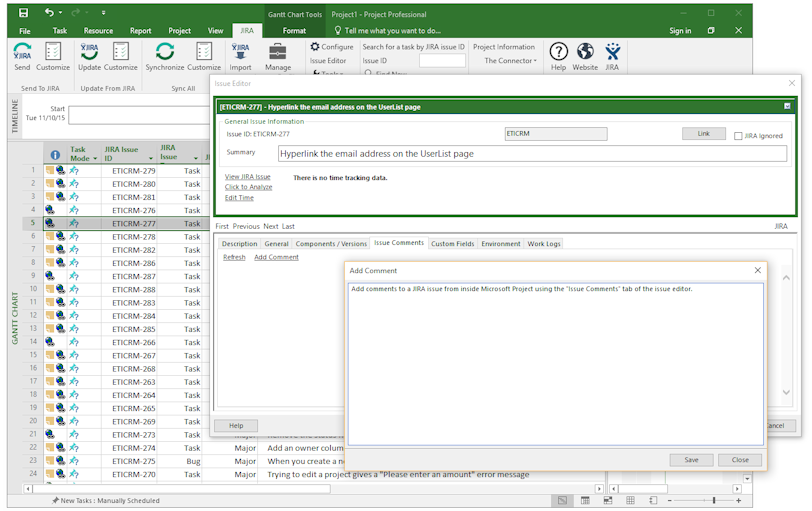Click the Redo arrow in quick access toolbar
The image size is (812, 511).
click(76, 12)
